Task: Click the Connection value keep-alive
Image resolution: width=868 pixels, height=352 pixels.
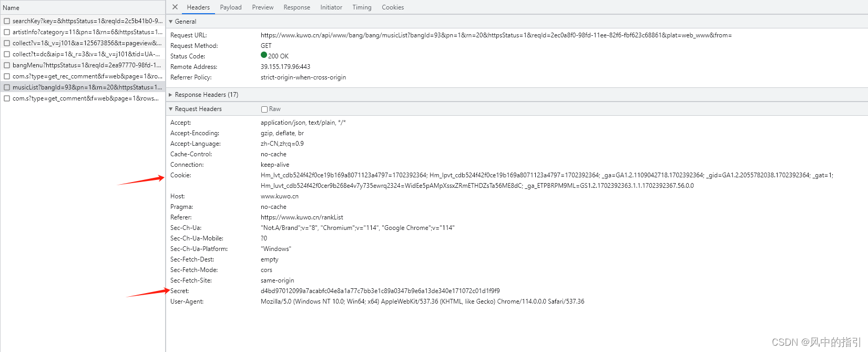Action: [275, 165]
